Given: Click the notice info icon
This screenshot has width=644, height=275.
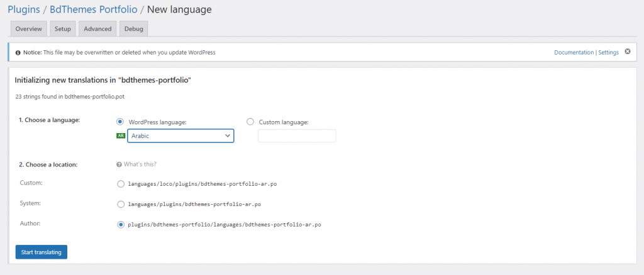Looking at the screenshot, I should pos(18,53).
